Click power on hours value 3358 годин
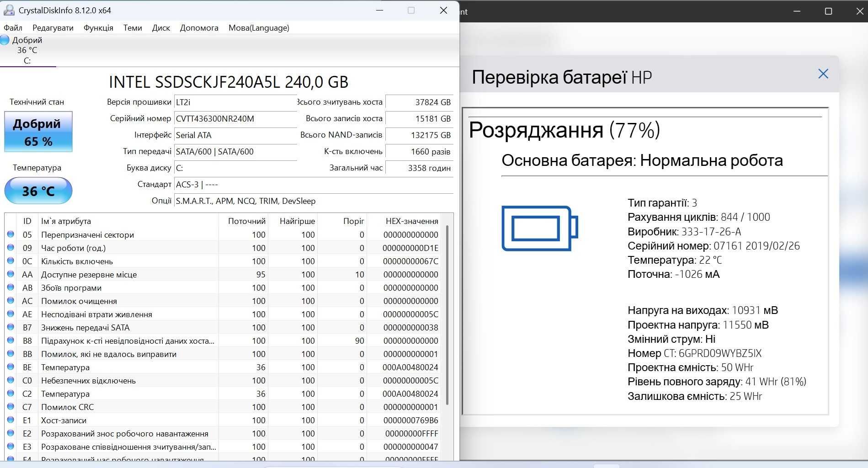This screenshot has width=868, height=468. 419,168
